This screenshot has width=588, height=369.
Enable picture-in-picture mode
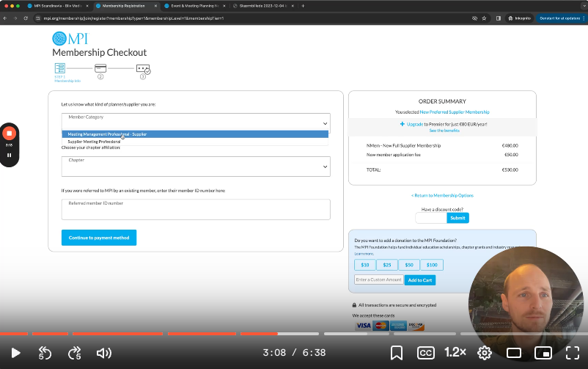coord(543,353)
